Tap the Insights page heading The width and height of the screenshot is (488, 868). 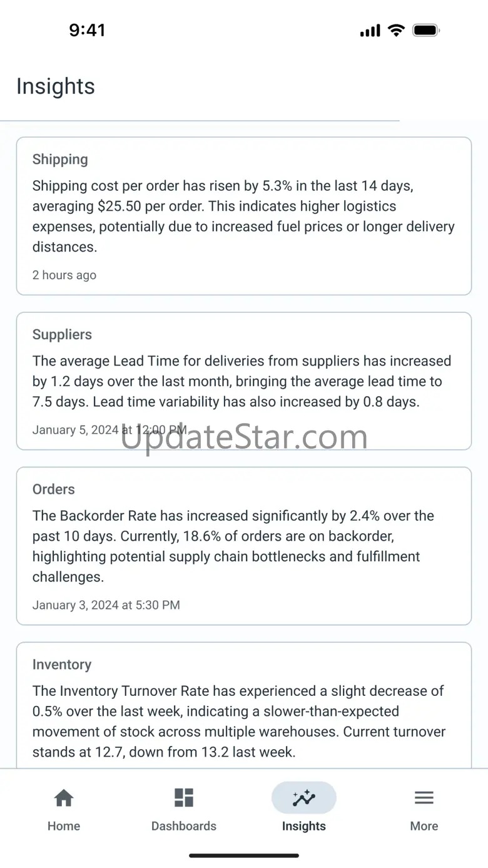coord(56,86)
